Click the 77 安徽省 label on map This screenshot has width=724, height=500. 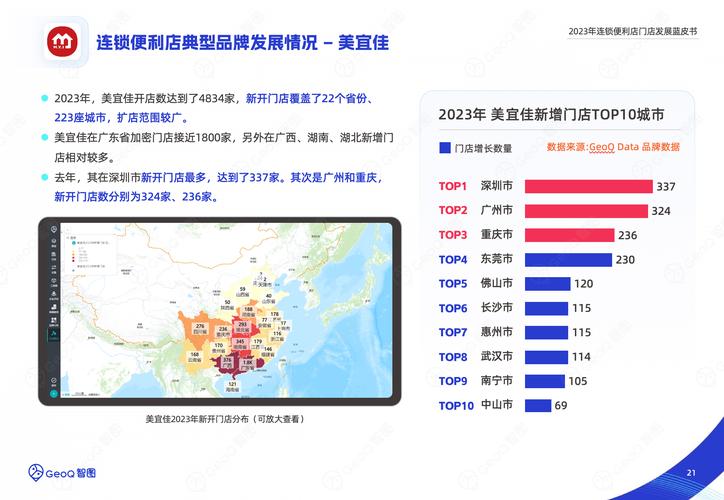[265, 323]
